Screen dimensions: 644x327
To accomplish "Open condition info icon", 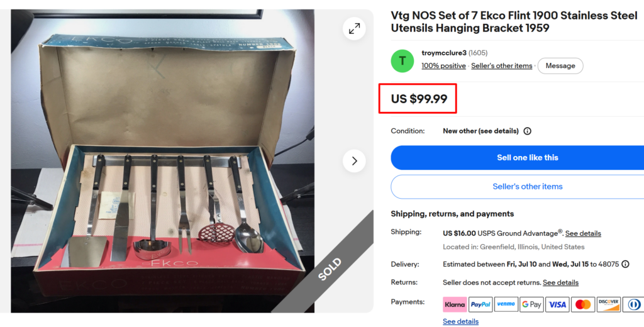I will pyautogui.click(x=528, y=131).
